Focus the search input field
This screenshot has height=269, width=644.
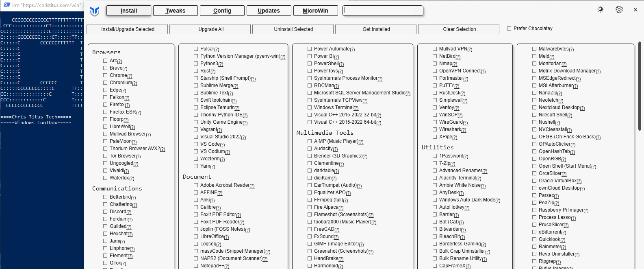[383, 11]
